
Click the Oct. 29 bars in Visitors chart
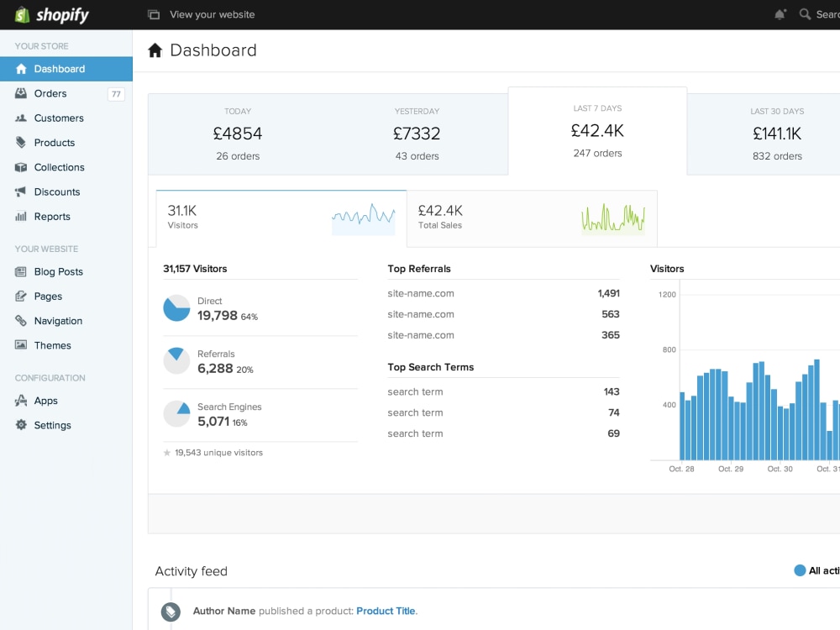point(753,410)
